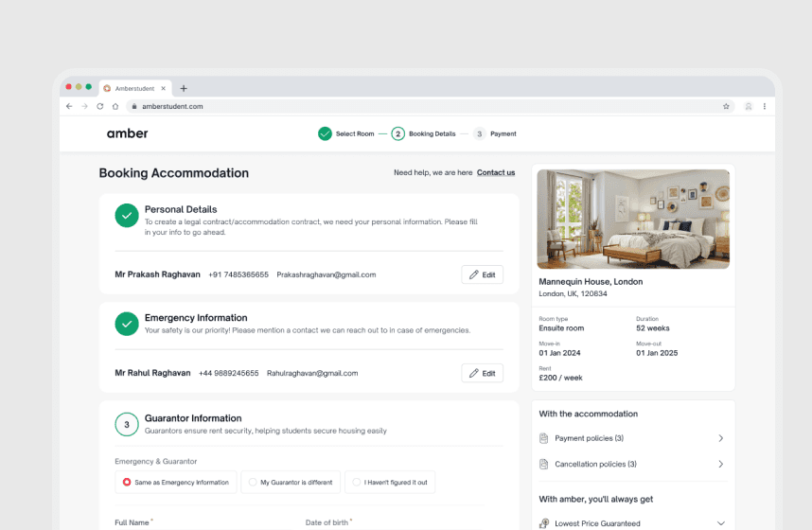The image size is (812, 530).
Task: Click step 3 circle for Payment
Action: (480, 133)
